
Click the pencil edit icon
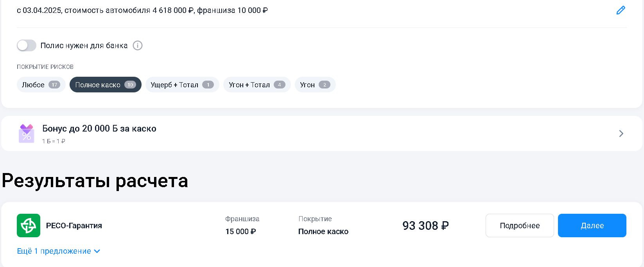coord(621,10)
